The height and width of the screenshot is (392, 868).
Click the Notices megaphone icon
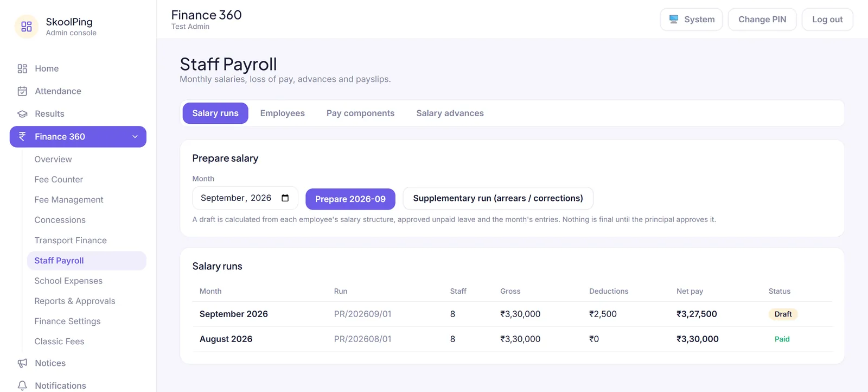click(22, 363)
